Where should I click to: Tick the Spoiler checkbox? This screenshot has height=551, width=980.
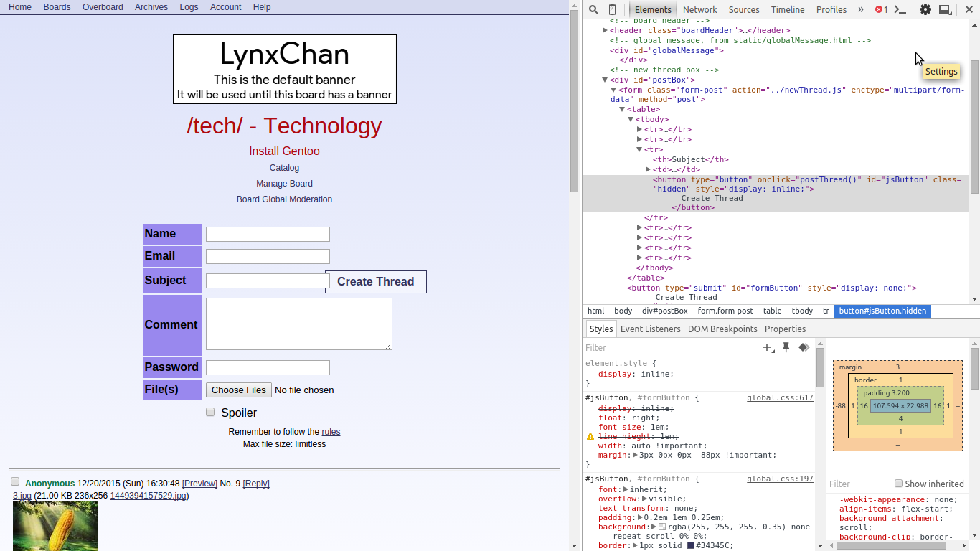point(210,412)
